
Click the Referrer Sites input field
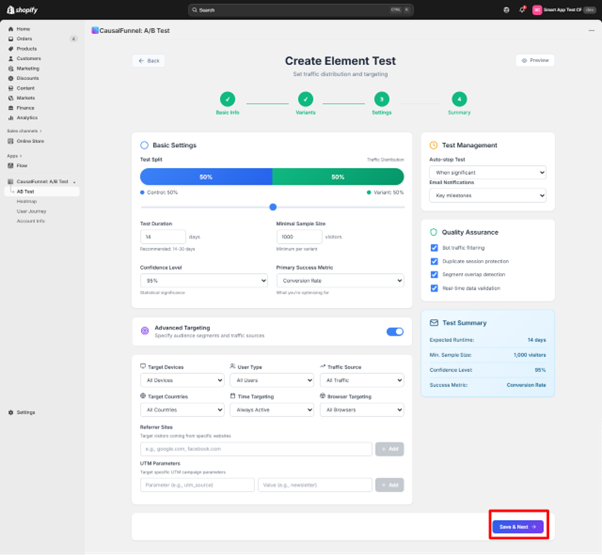click(256, 450)
